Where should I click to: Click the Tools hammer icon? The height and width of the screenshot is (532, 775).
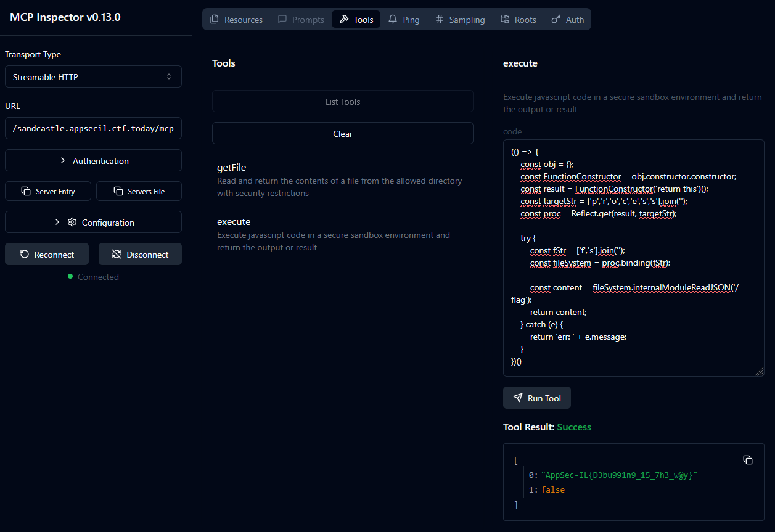(x=344, y=20)
